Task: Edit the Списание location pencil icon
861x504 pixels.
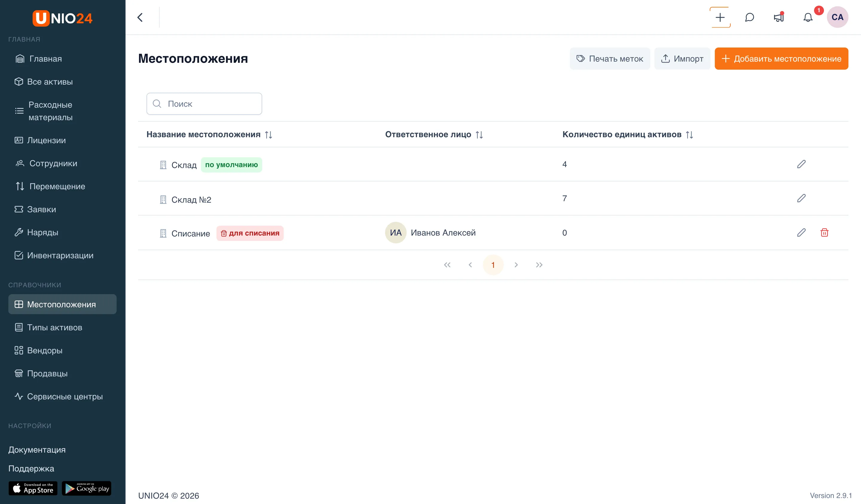Action: click(x=801, y=233)
